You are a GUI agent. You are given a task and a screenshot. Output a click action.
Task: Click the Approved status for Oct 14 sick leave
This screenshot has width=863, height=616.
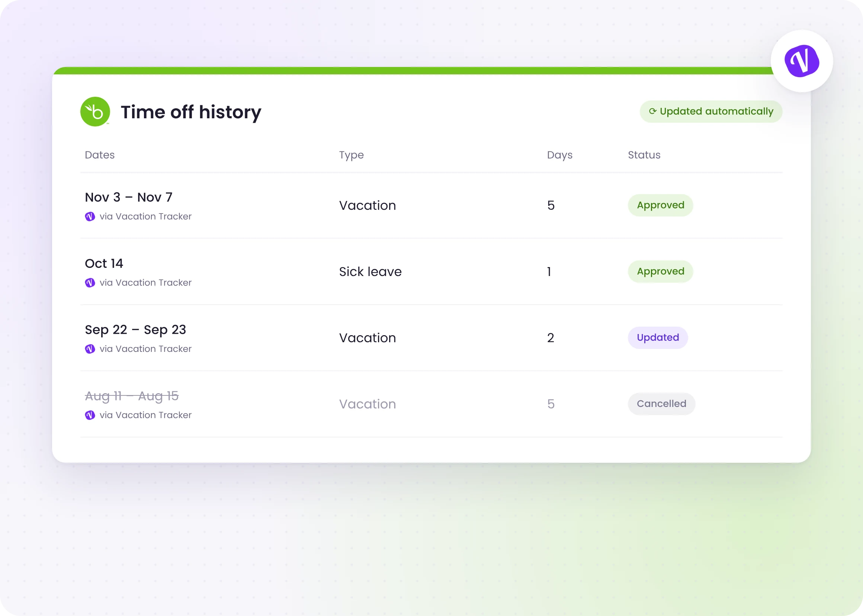[660, 272]
